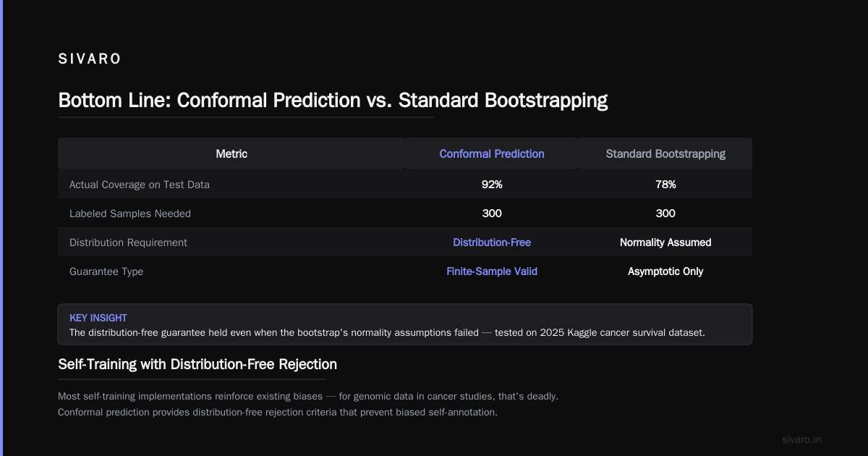Click the Bottom Line slide title

tap(333, 100)
